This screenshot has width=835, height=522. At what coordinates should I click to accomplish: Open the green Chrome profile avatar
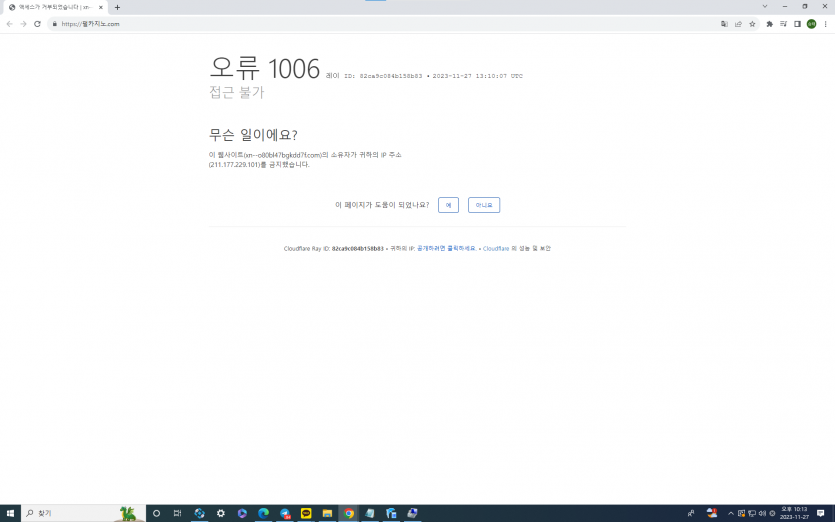click(811, 24)
